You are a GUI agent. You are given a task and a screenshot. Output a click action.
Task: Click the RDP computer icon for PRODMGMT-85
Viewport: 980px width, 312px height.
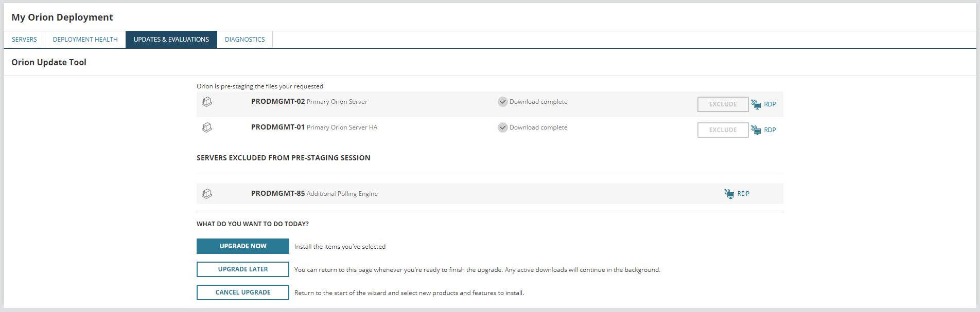tap(729, 194)
